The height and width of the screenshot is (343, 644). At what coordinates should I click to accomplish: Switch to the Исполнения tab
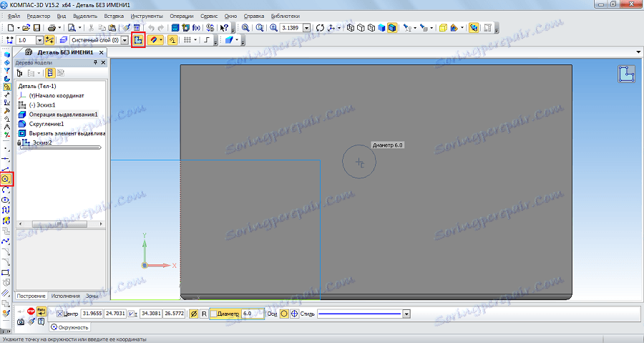pos(65,296)
